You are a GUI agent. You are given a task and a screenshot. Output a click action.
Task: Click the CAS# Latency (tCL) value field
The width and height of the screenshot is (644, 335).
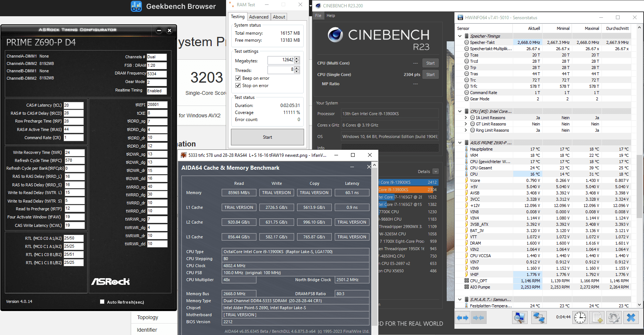pyautogui.click(x=74, y=105)
